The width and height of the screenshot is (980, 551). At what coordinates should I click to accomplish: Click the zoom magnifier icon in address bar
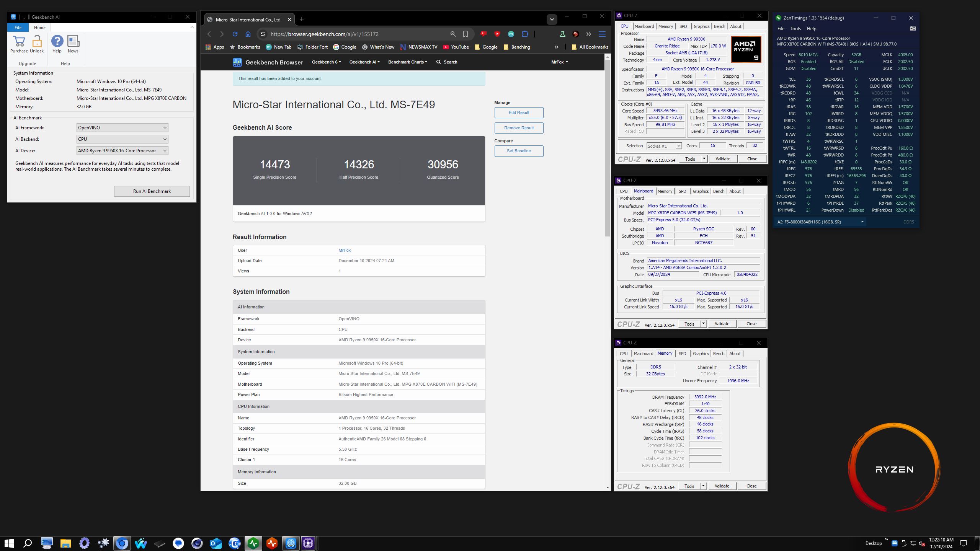pyautogui.click(x=453, y=34)
